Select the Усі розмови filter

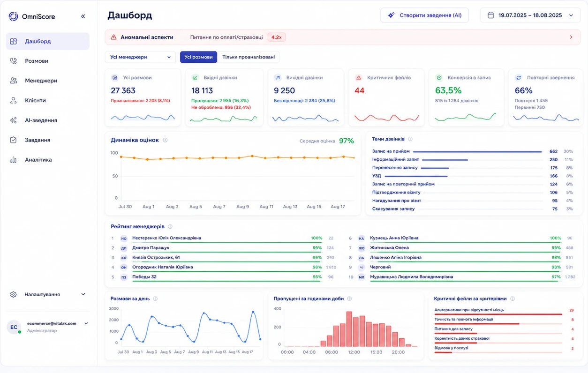pos(198,57)
